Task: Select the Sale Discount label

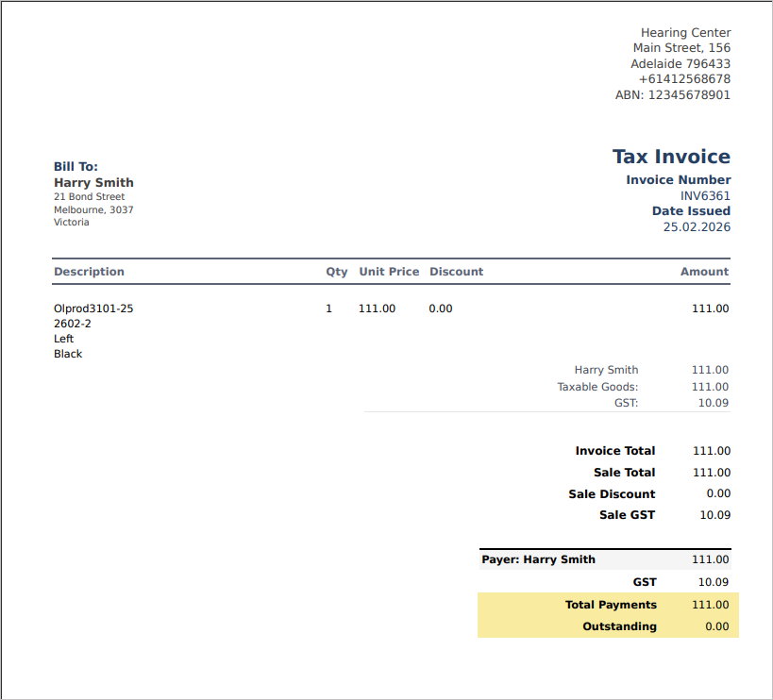Action: pos(611,494)
